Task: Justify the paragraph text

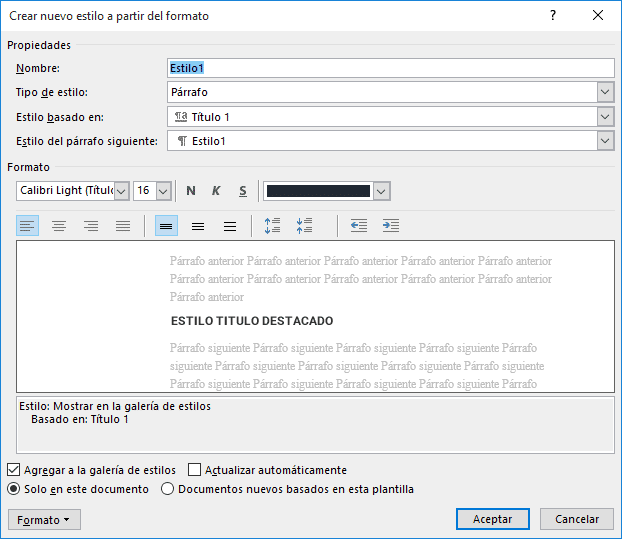Action: click(x=123, y=226)
